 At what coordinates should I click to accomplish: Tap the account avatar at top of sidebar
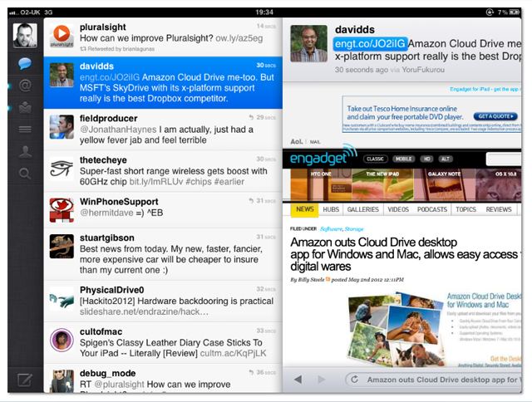click(25, 35)
